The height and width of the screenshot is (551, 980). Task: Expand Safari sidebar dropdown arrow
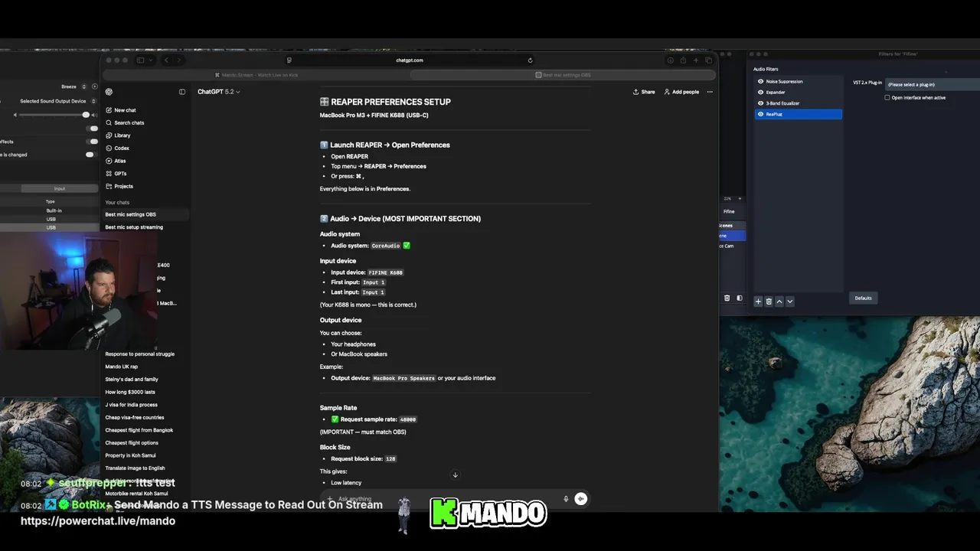click(150, 60)
